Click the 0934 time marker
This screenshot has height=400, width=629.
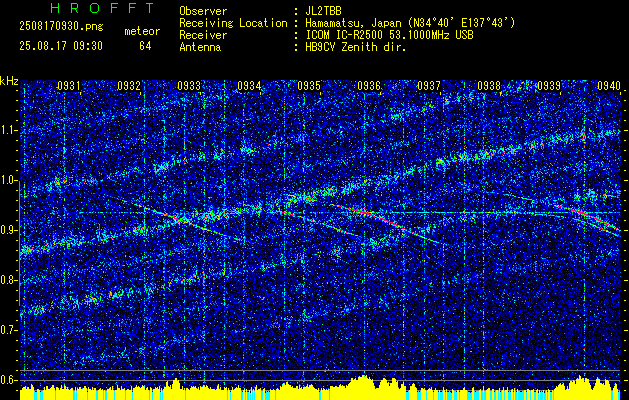(249, 85)
